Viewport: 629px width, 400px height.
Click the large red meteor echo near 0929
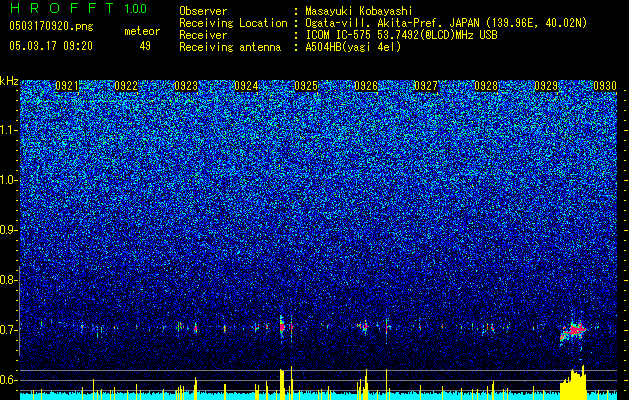[x=574, y=331]
